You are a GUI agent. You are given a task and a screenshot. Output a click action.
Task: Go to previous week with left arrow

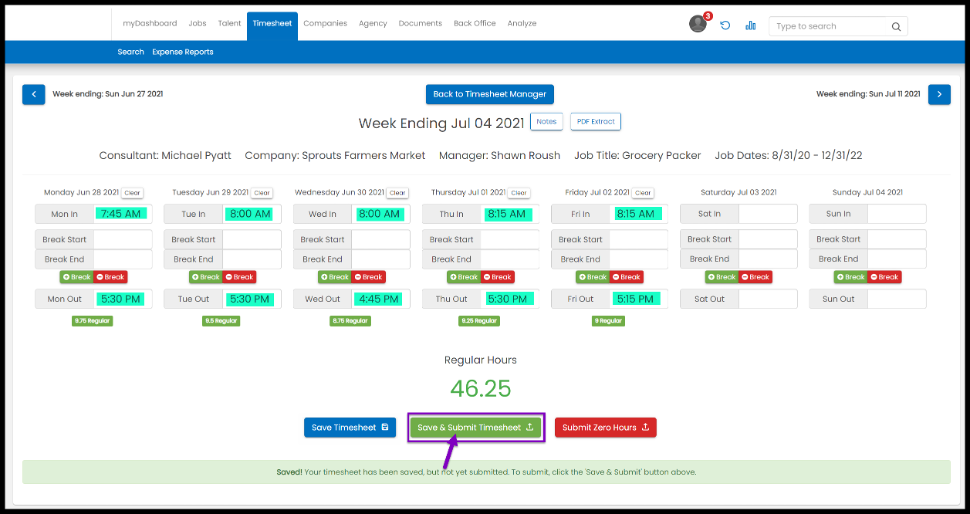pos(34,94)
